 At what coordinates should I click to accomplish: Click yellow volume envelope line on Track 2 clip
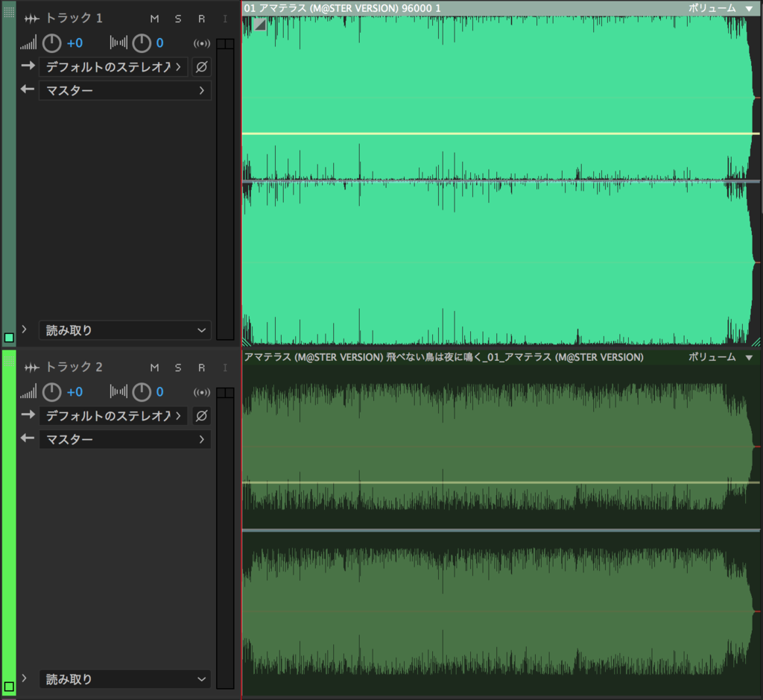pyautogui.click(x=500, y=482)
